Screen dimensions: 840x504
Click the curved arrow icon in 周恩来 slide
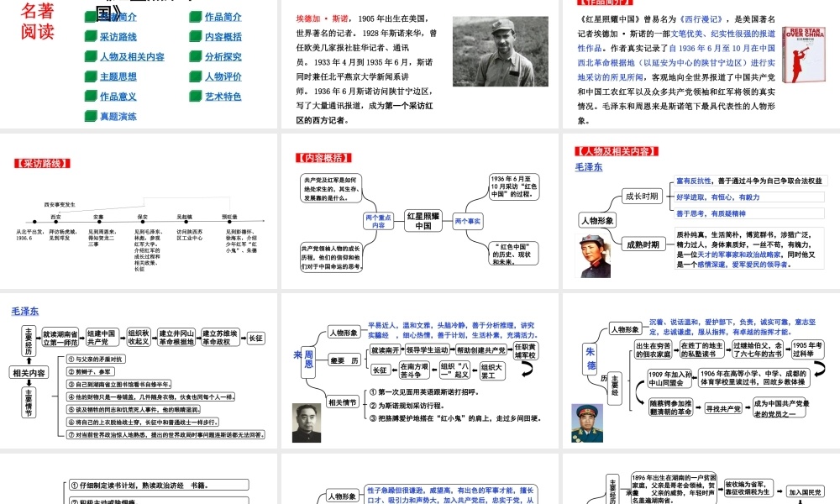coord(528,369)
